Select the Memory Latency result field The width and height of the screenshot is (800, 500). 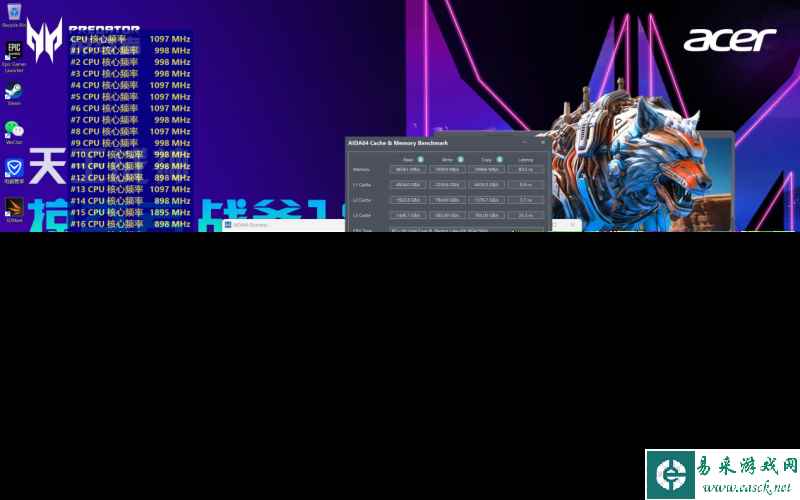(x=526, y=169)
